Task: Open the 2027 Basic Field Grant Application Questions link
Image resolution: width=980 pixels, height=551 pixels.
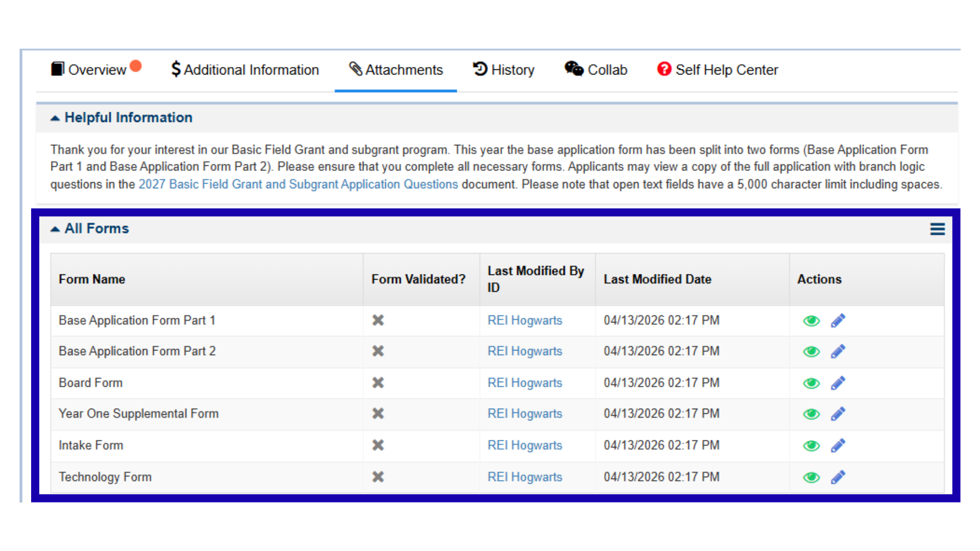Action: coord(298,184)
